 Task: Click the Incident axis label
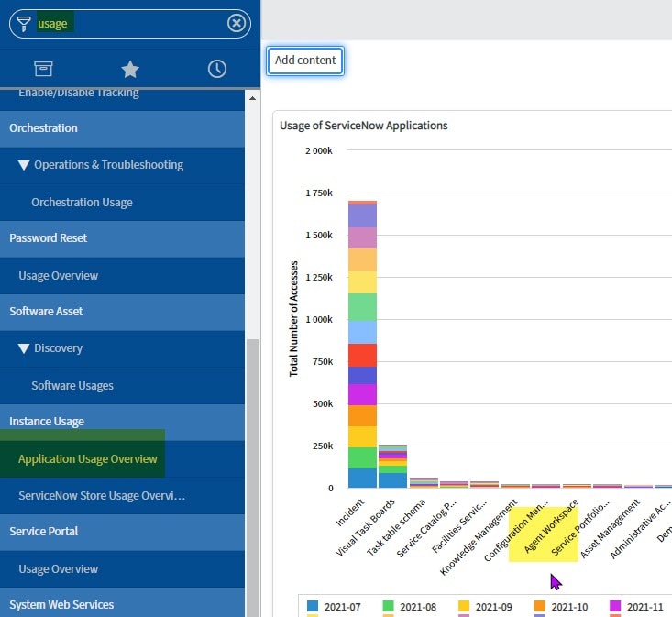click(x=349, y=512)
